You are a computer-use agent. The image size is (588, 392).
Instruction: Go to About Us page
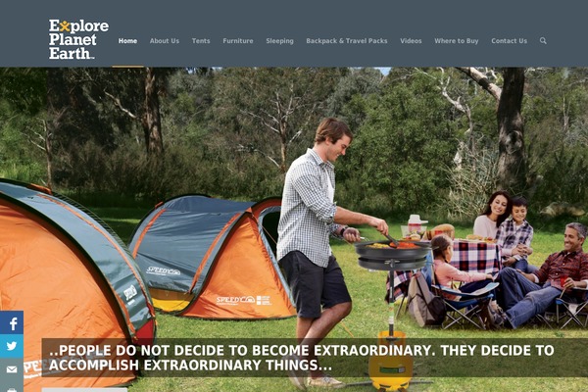(165, 41)
